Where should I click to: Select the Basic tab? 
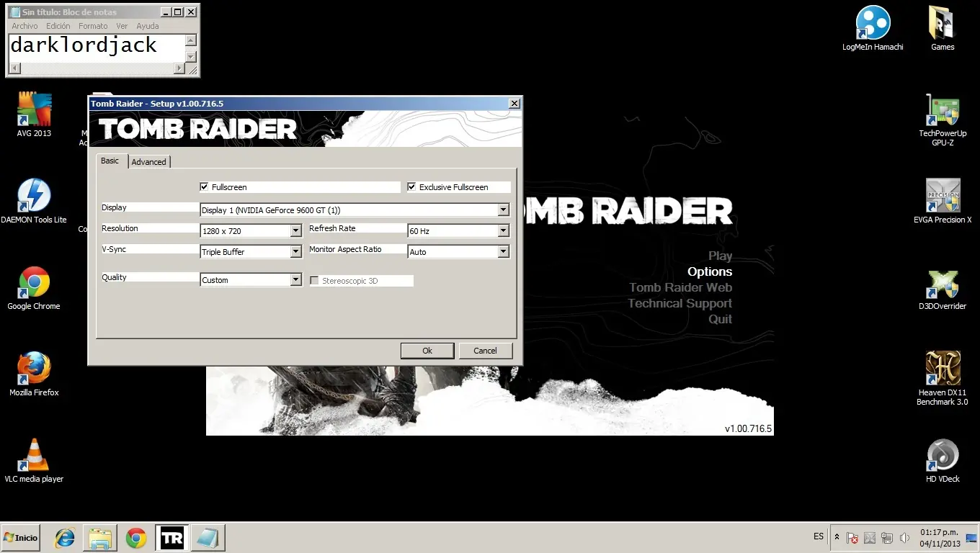[x=110, y=161]
